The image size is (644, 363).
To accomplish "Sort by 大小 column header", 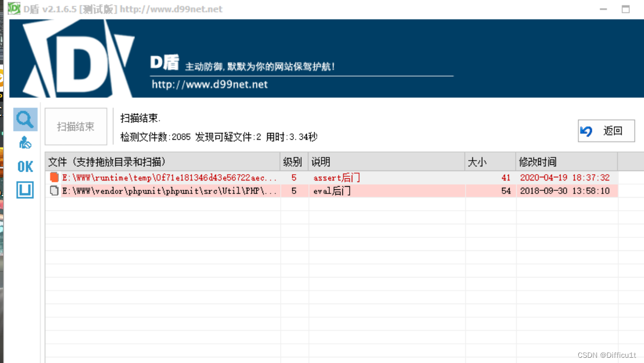I will (x=490, y=162).
